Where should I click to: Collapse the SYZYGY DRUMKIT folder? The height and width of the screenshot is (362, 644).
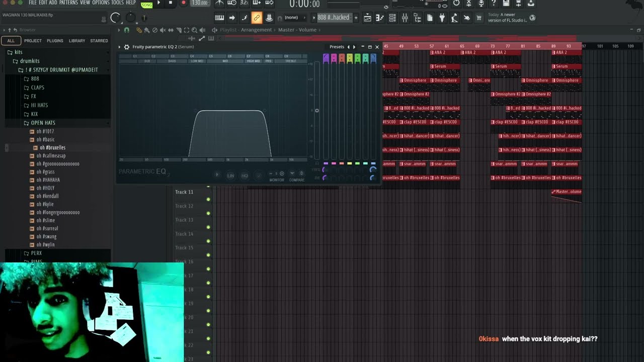(x=58, y=70)
